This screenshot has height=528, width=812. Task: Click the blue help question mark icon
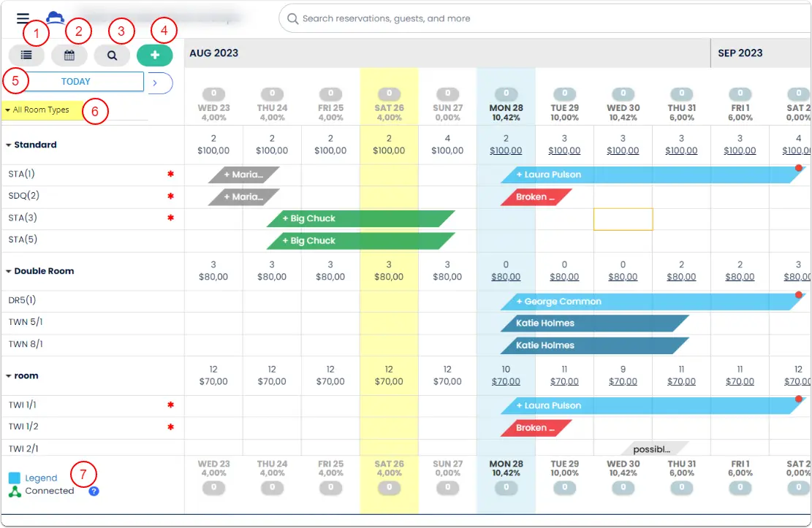tap(94, 491)
